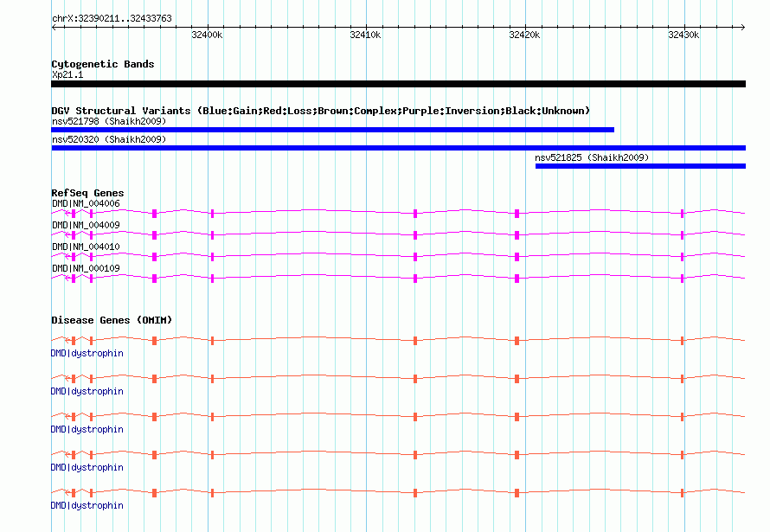
Task: Select the black Xp21.1 cytogenetic band bar
Action: (398, 84)
